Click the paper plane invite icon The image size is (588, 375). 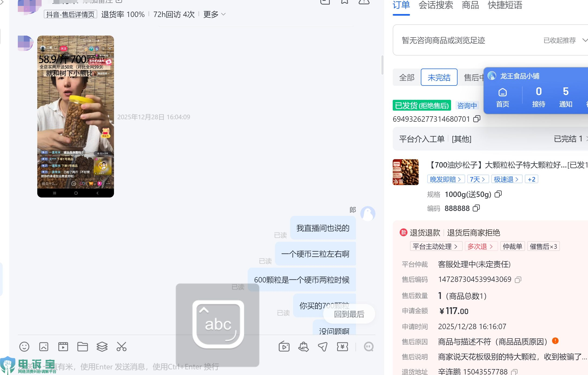coord(323,347)
